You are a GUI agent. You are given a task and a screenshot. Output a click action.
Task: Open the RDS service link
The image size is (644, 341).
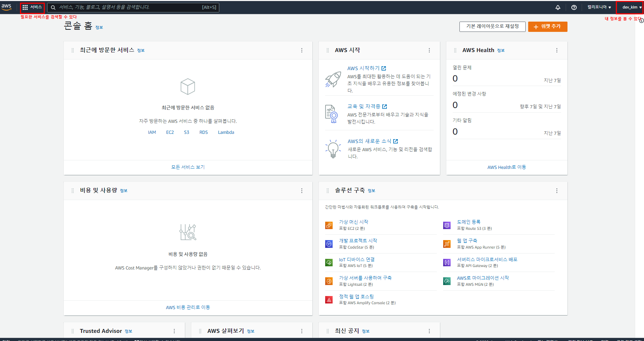pyautogui.click(x=204, y=132)
